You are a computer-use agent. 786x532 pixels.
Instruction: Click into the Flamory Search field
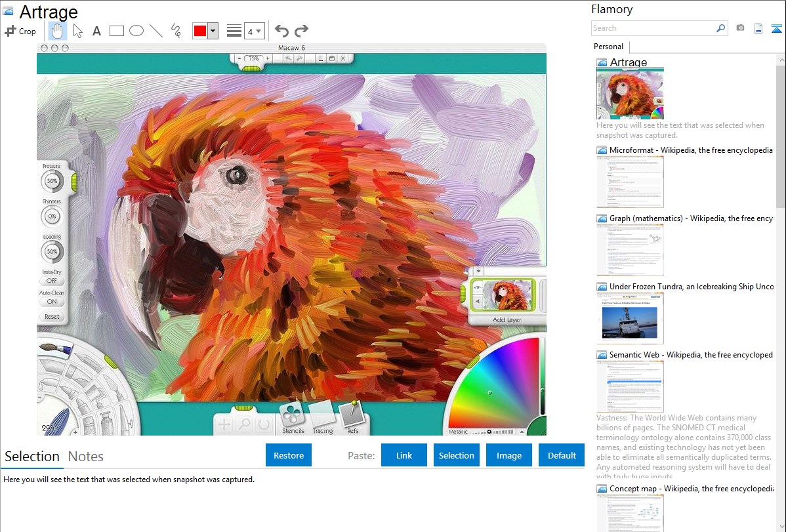tap(653, 28)
